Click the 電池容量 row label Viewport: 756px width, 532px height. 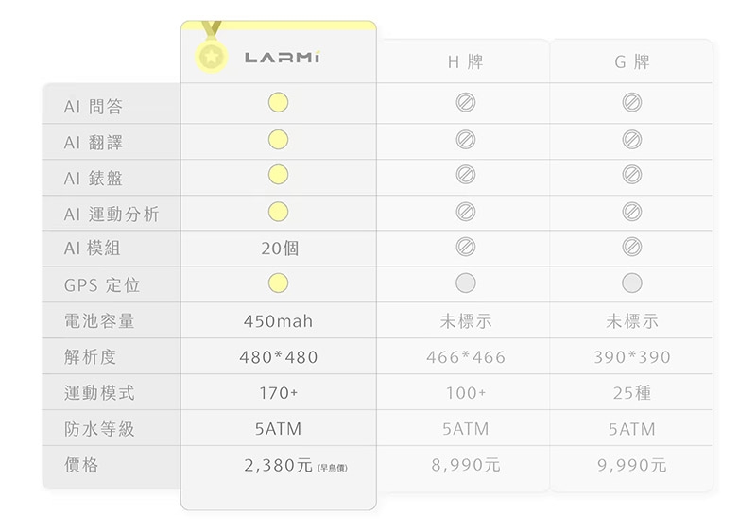point(99,321)
